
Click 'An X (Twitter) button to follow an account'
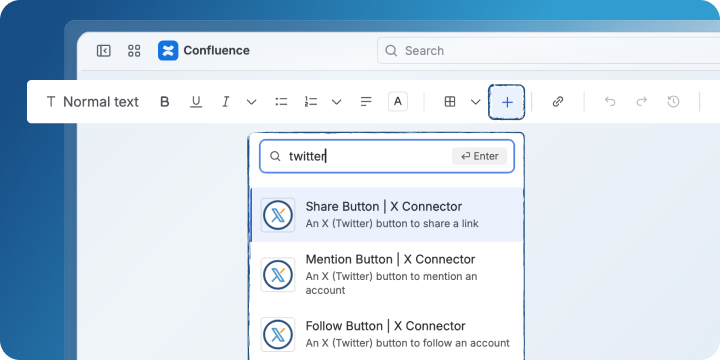(408, 343)
